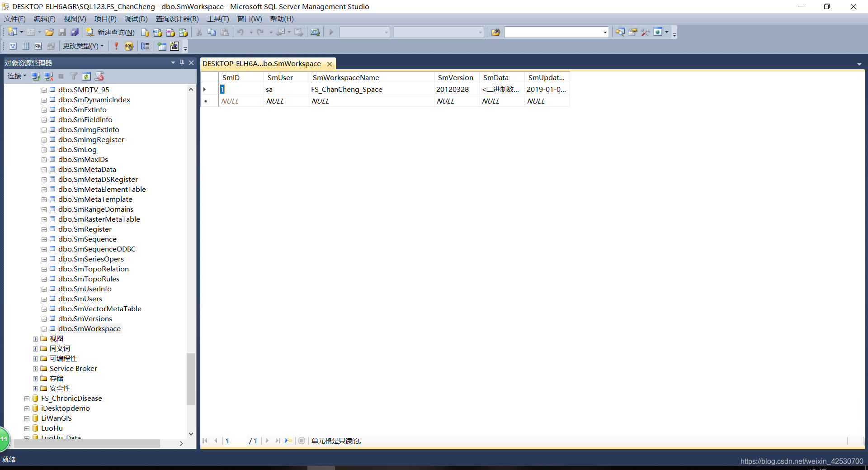Show the Criteria grid pane icon
868x470 pixels.
coord(26,46)
